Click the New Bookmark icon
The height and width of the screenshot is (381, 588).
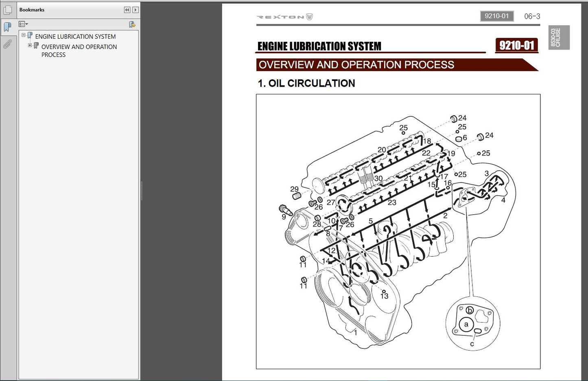coord(132,24)
